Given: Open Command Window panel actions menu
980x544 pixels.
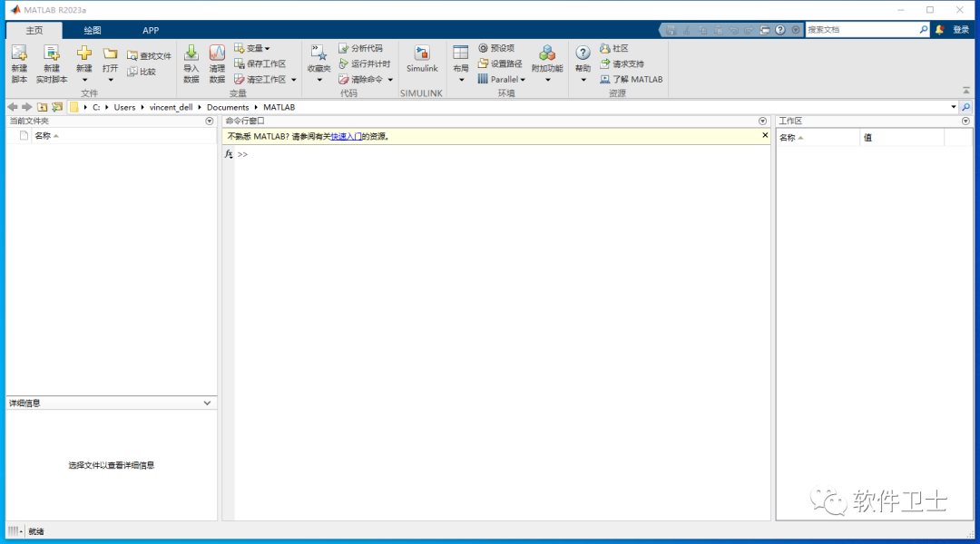Looking at the screenshot, I should pos(762,121).
